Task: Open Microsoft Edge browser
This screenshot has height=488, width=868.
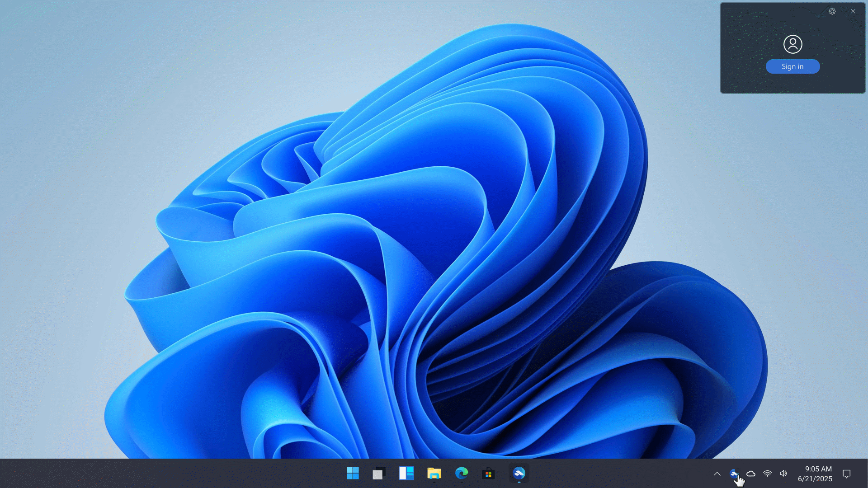Action: 461,473
